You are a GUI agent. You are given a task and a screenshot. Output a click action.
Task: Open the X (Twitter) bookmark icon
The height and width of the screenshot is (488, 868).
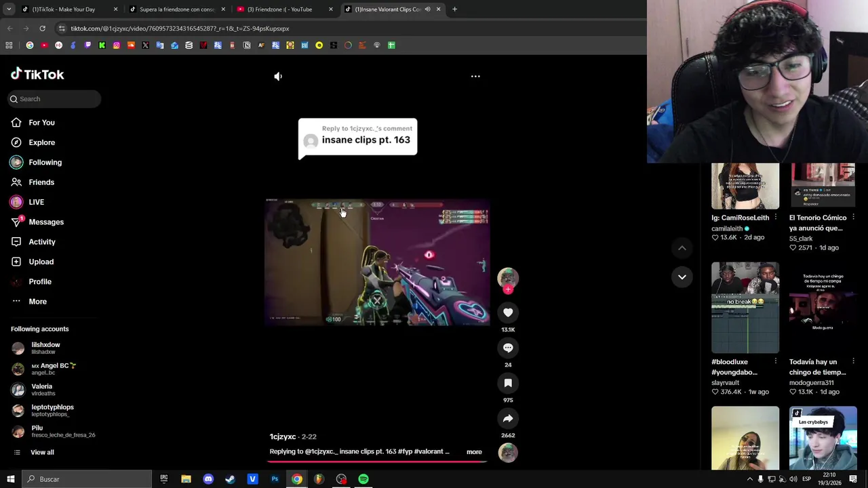(145, 45)
